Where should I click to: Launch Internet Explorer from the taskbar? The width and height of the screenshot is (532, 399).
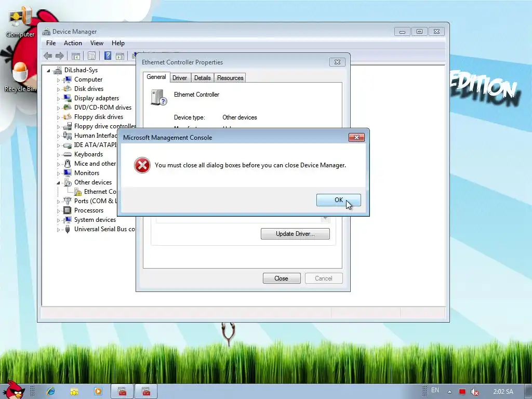pyautogui.click(x=51, y=391)
